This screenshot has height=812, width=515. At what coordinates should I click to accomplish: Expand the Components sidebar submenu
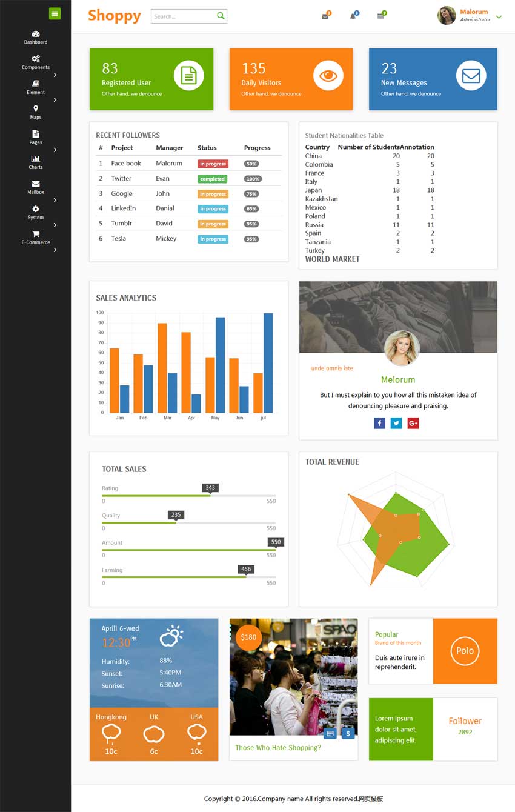pos(55,75)
